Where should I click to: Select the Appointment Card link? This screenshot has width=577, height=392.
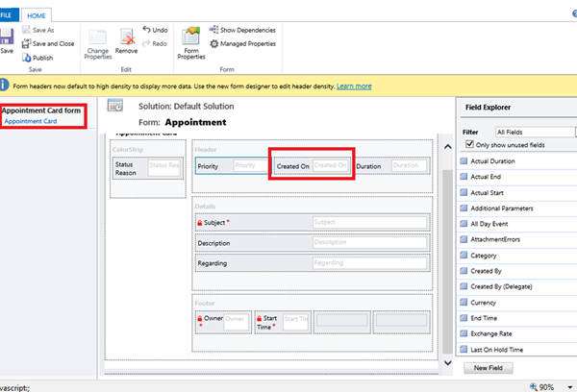click(30, 122)
